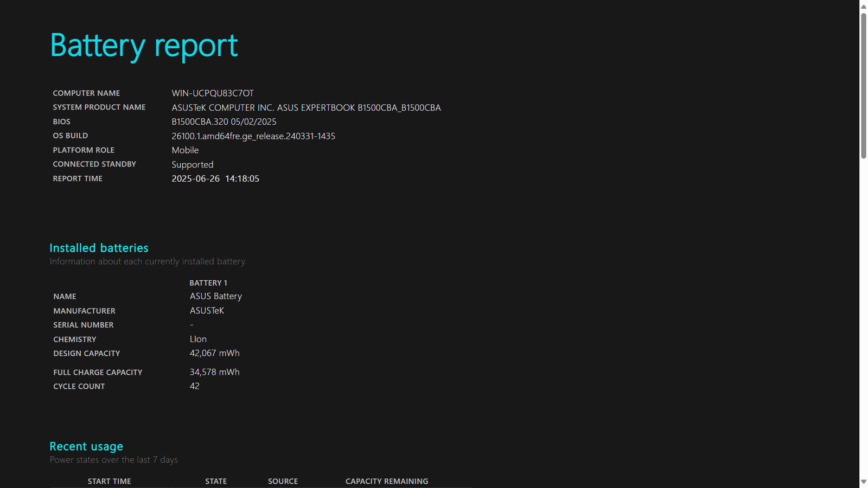
Task: Click the NAME row label
Action: tap(65, 297)
